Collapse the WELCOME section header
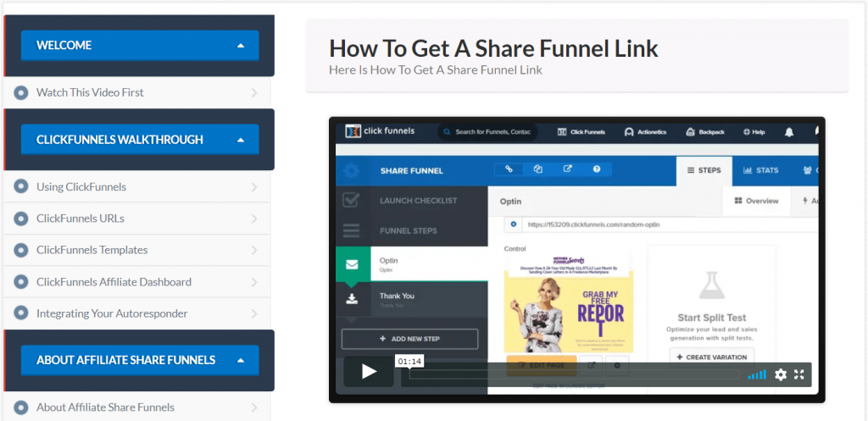Screen dimensions: 868x421 tap(140, 46)
